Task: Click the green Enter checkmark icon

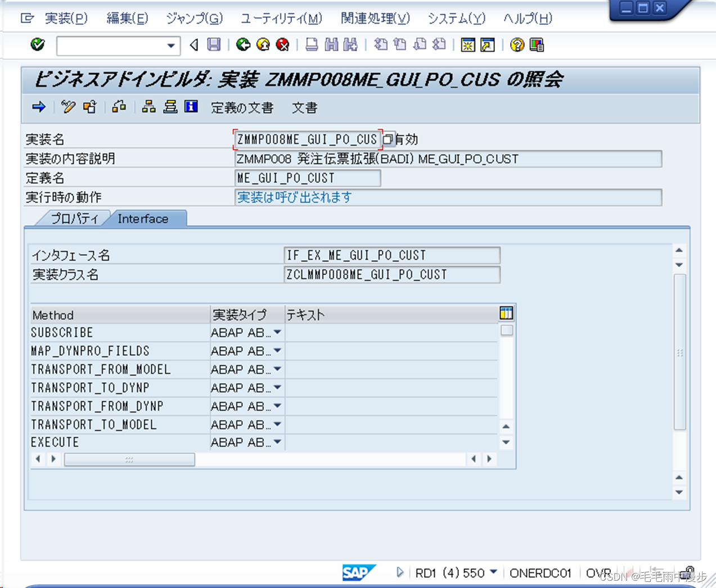Action: [38, 44]
